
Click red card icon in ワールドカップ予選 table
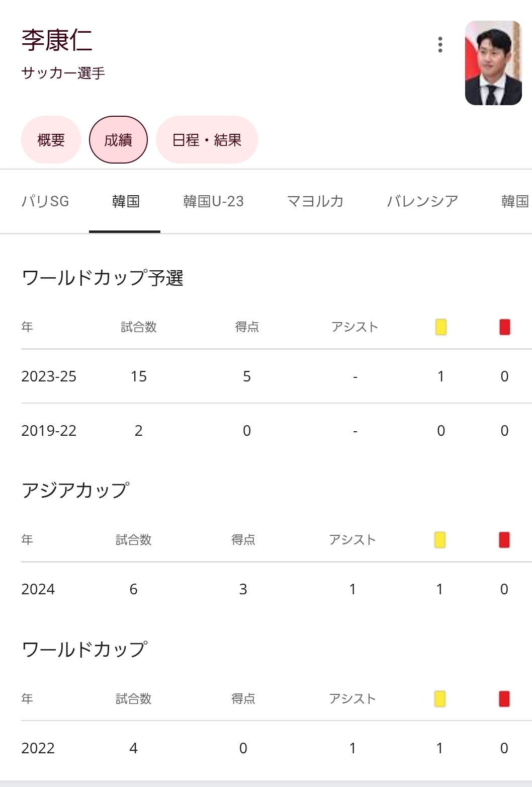505,327
